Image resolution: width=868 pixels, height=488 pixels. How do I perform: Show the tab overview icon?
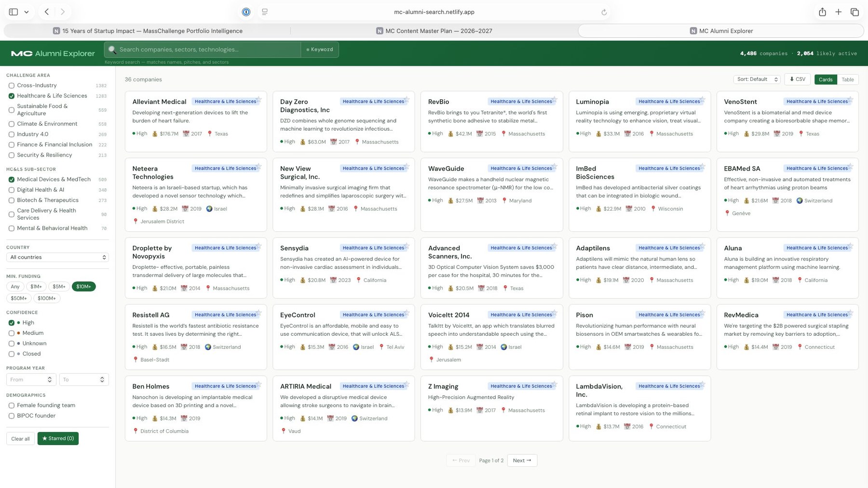click(854, 12)
